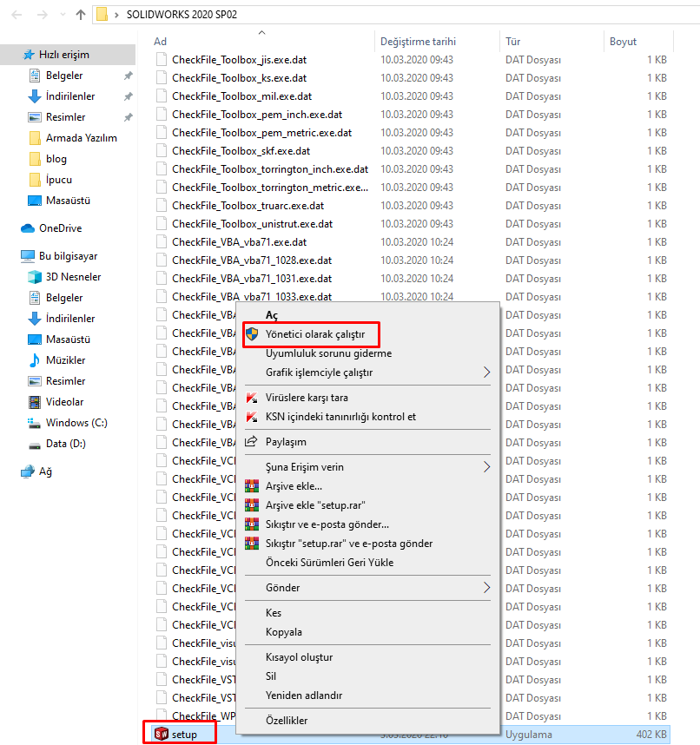Select file CheckFile_Toolbox_skf.exe.dat
The image size is (700, 745).
click(241, 151)
